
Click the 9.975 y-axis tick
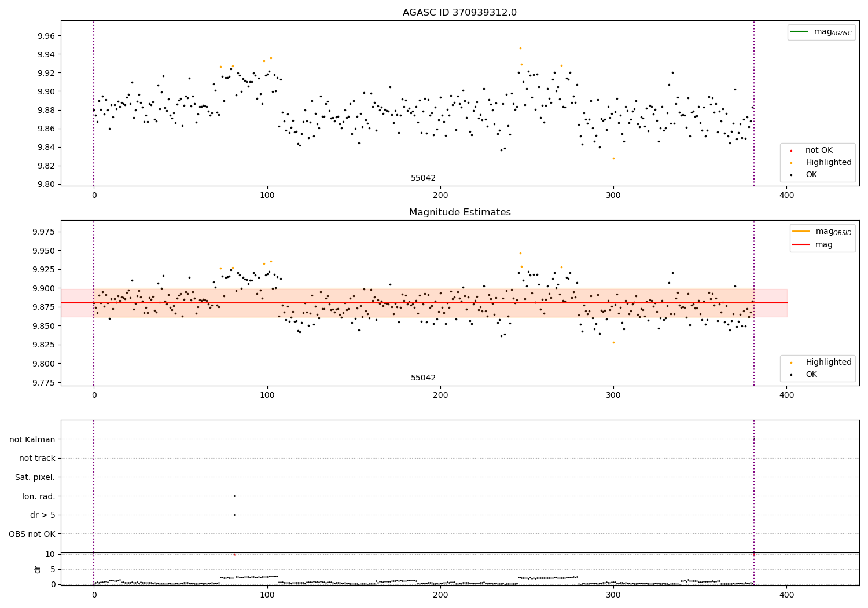coord(44,232)
